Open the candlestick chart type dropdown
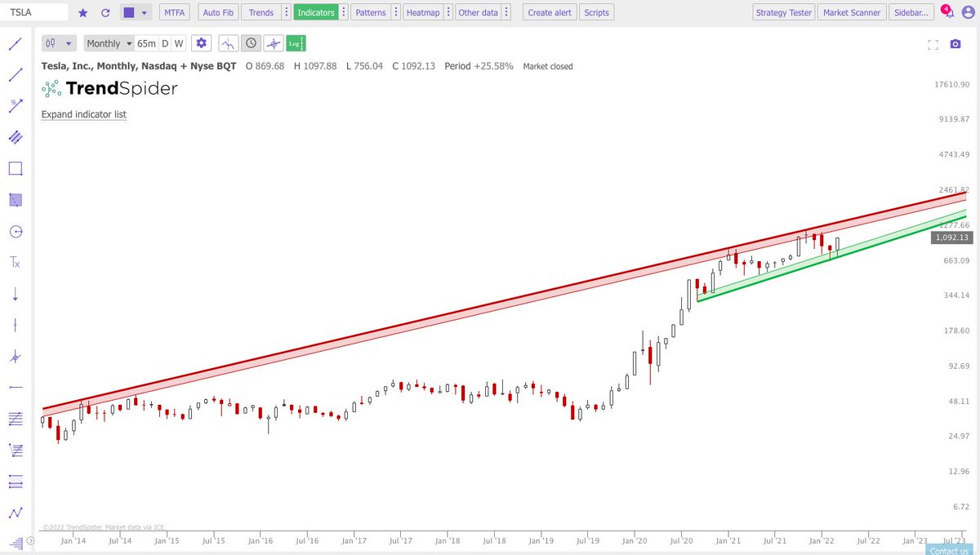 [59, 43]
